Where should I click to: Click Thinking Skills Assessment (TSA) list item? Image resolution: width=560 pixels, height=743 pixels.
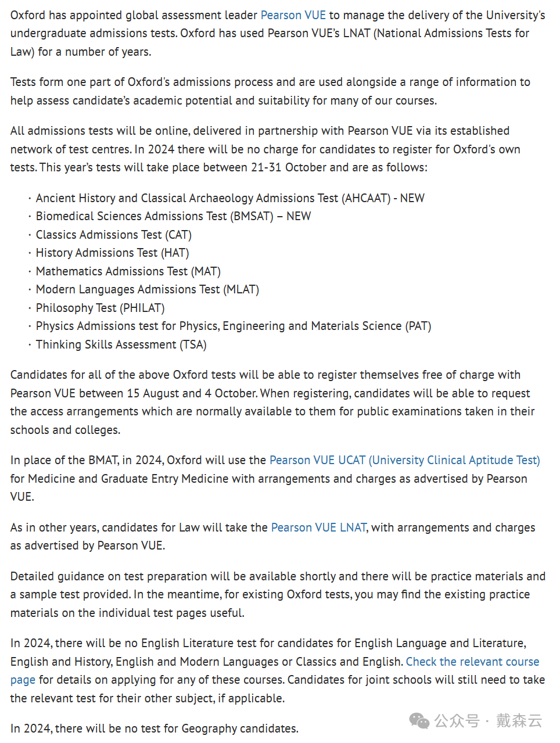tap(121, 344)
